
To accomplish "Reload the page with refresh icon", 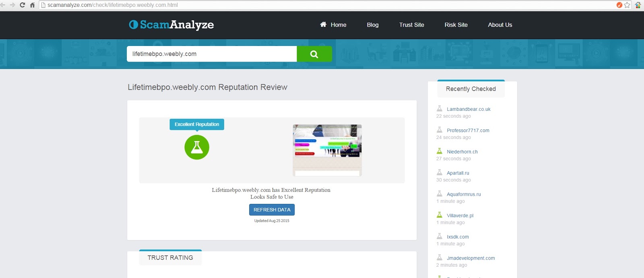I will (x=22, y=5).
